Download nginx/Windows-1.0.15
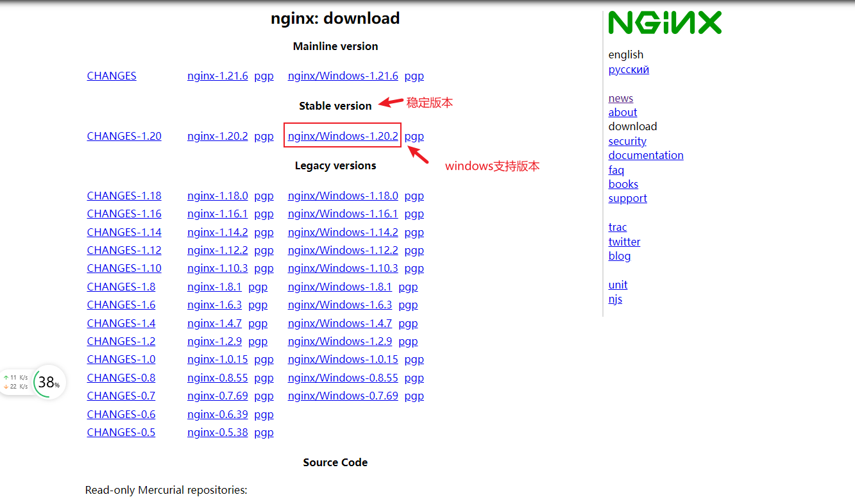 tap(343, 359)
